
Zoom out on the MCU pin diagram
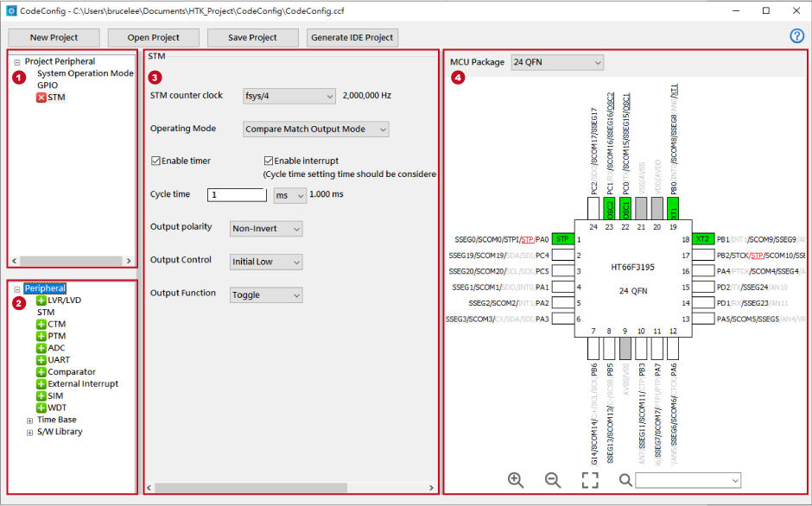point(553,480)
